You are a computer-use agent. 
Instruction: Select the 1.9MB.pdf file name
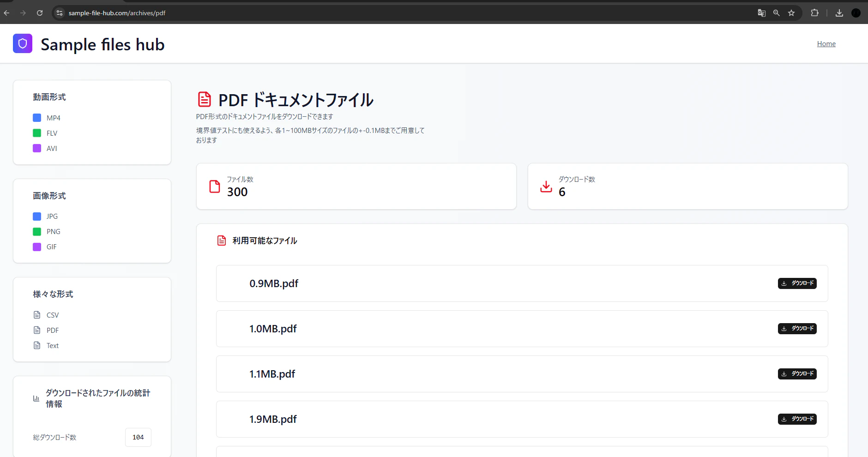273,419
